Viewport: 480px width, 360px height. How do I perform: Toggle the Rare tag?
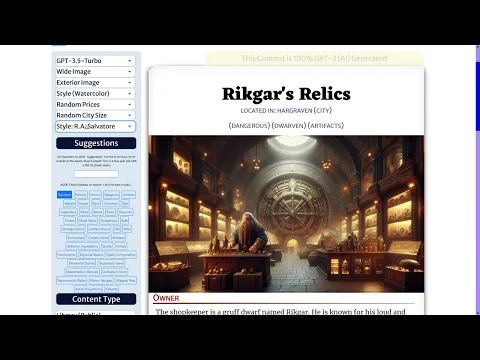(96, 203)
